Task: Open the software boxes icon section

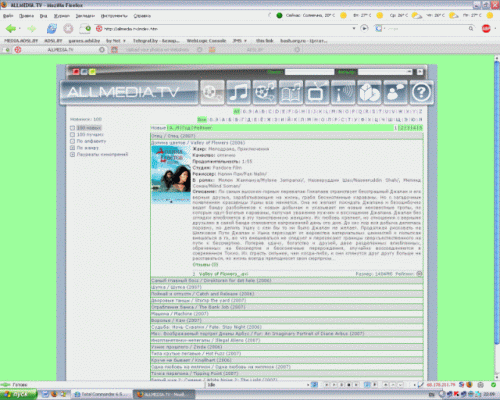Action: [369, 92]
